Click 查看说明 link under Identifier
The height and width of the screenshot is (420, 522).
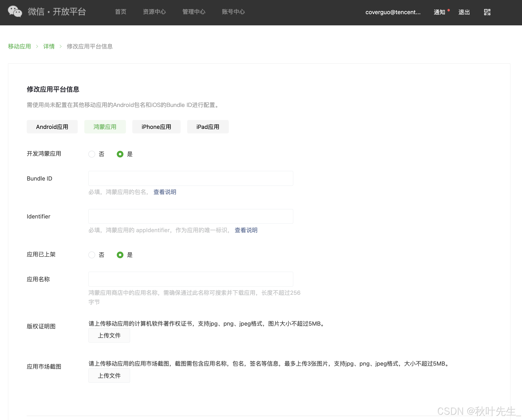(x=246, y=230)
